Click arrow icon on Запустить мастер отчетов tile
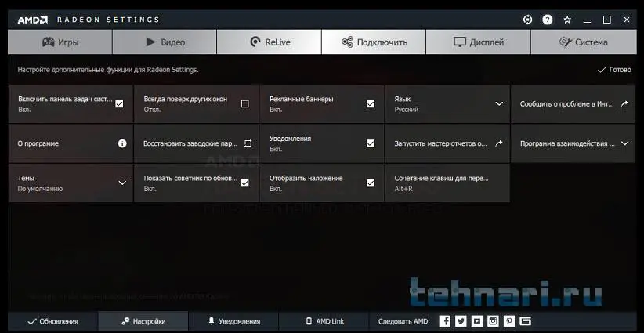644x333 pixels. (499, 143)
